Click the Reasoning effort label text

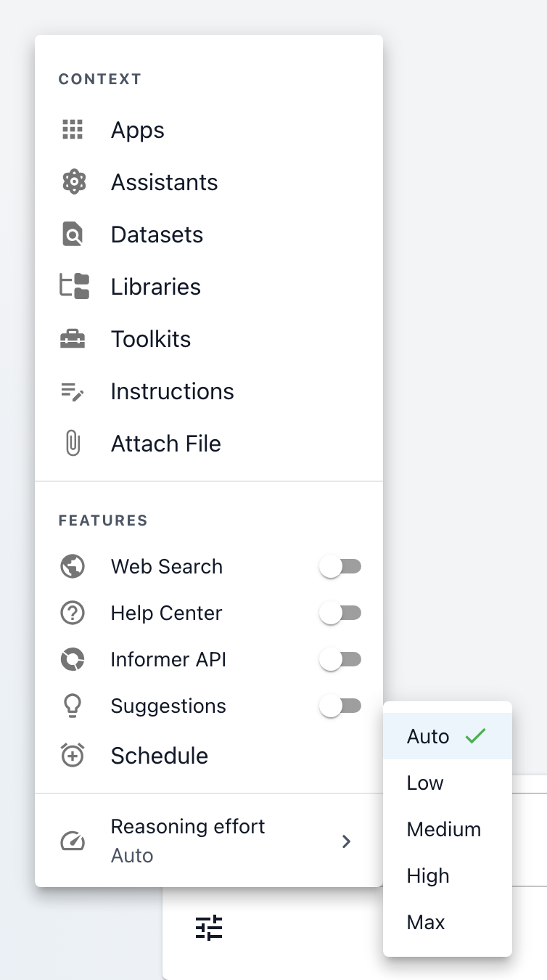click(x=188, y=826)
